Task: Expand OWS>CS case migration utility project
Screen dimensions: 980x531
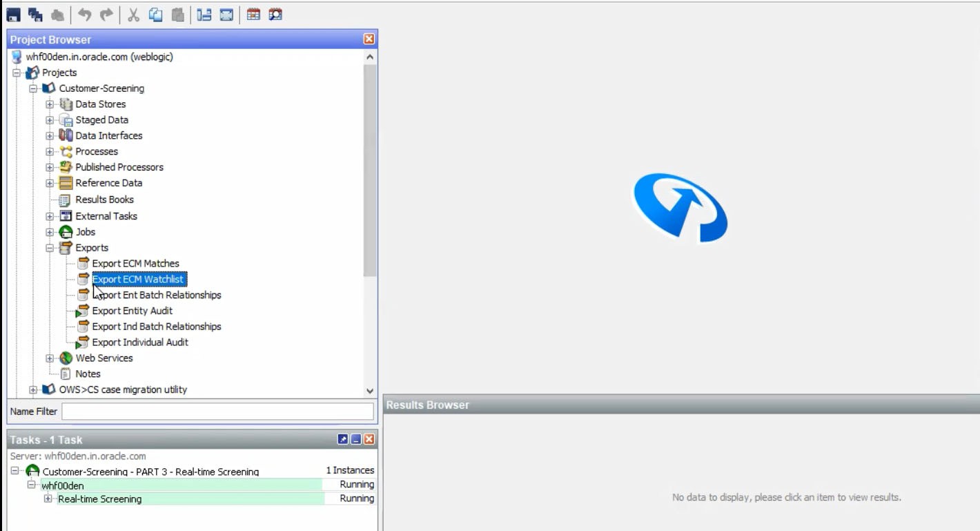Action: [x=33, y=390]
